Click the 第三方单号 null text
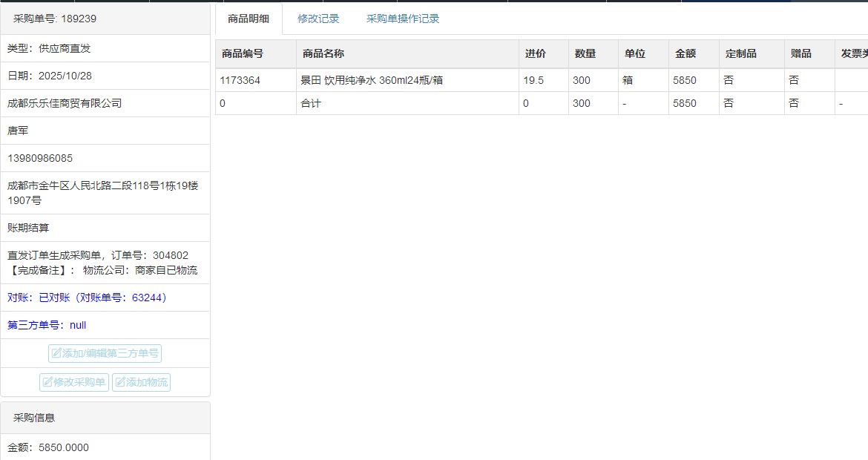Viewport: 868px width, 460px height. 47,325
